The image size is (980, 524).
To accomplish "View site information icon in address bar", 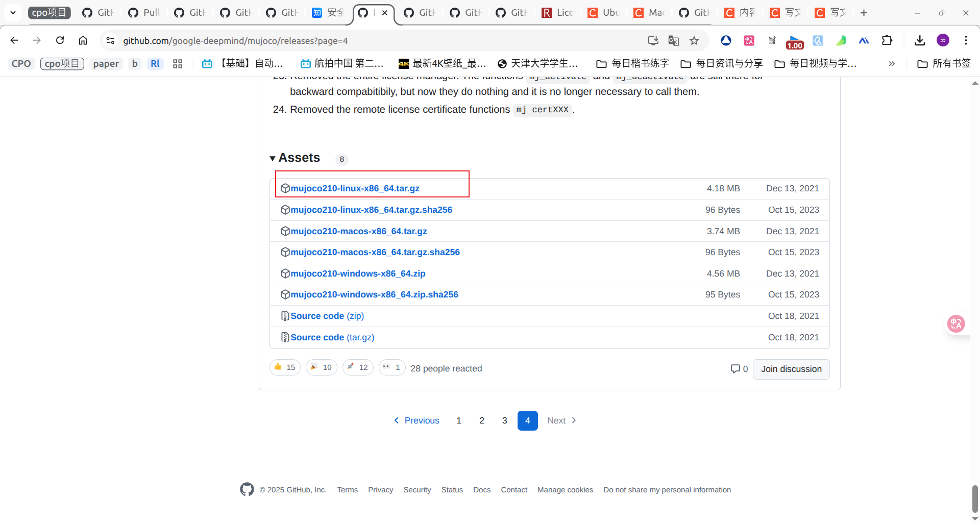I will tap(110, 40).
